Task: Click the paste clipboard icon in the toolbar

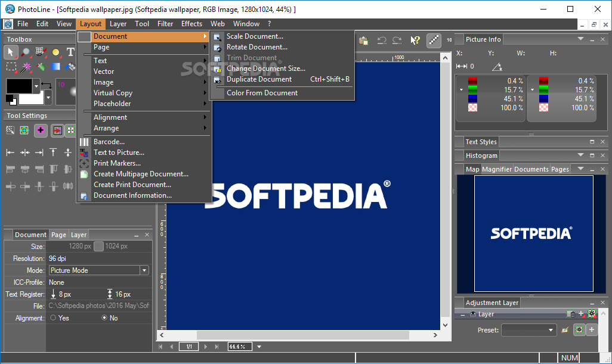Action: click(x=363, y=40)
